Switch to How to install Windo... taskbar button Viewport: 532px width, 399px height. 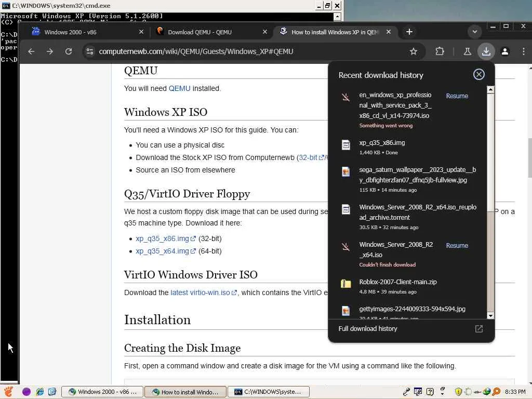(185, 392)
